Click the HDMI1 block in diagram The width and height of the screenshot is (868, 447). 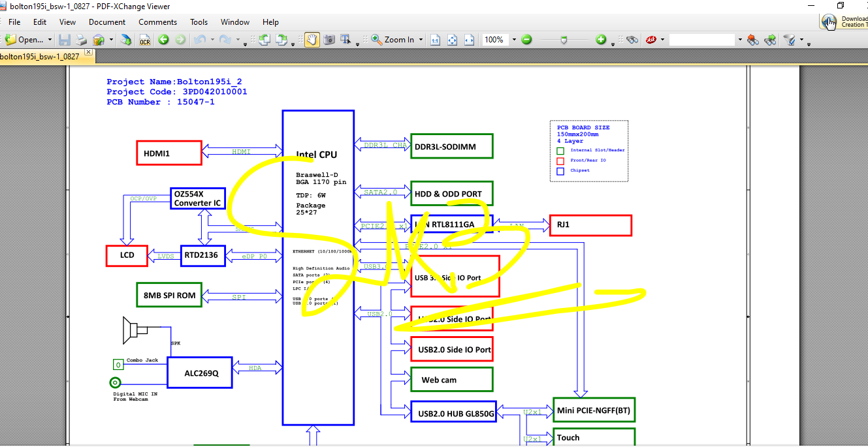click(169, 153)
